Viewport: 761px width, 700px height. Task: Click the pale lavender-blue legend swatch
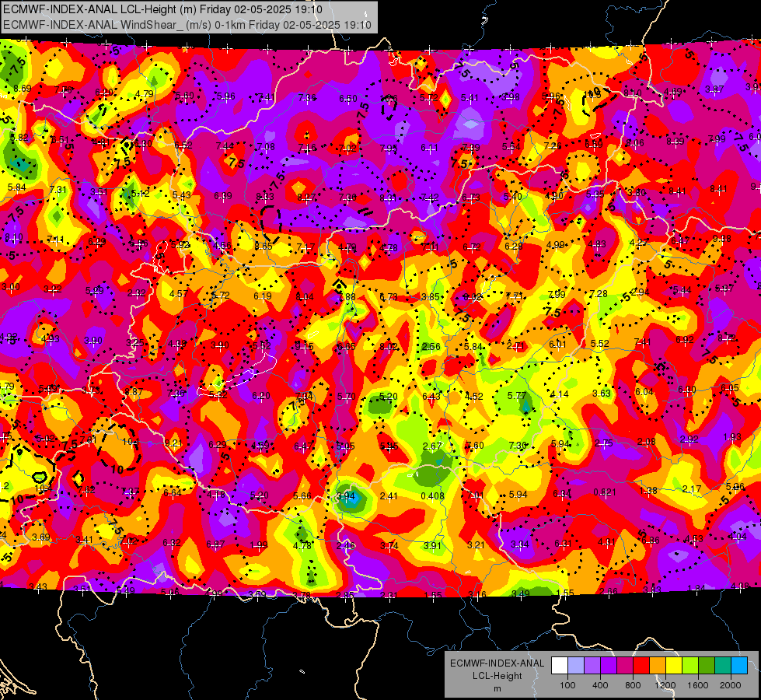[576, 666]
